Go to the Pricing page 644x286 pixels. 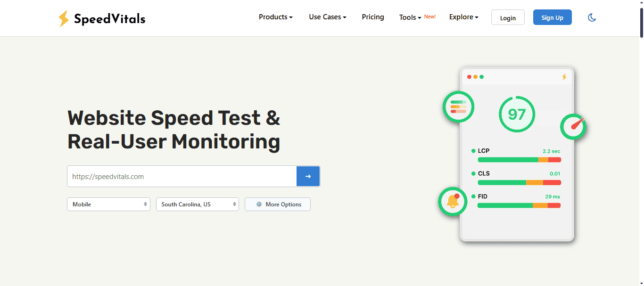point(373,17)
